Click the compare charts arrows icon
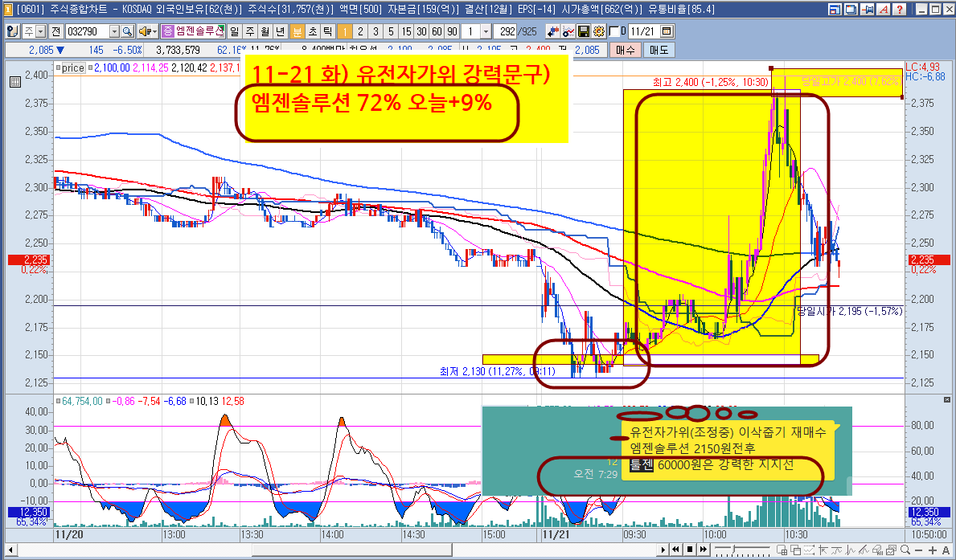This screenshot has width=956, height=560. 553,31
